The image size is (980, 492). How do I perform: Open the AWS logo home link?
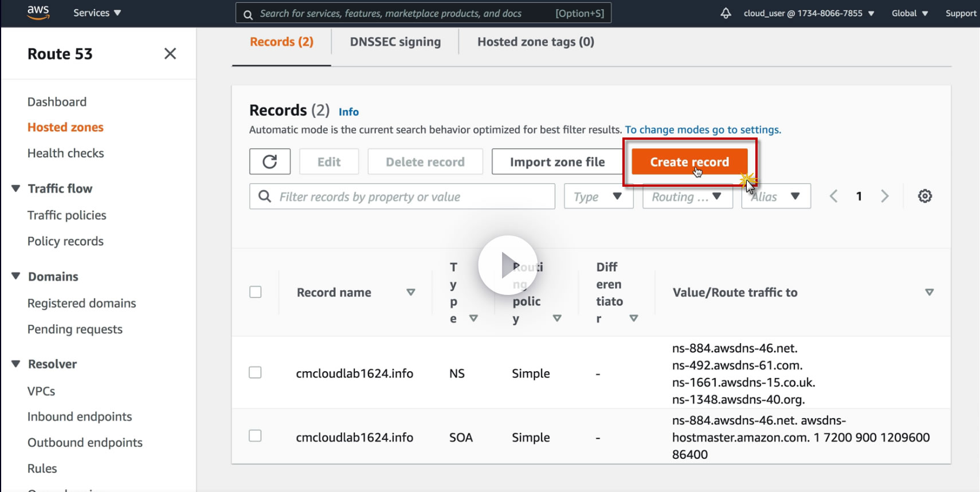tap(38, 13)
